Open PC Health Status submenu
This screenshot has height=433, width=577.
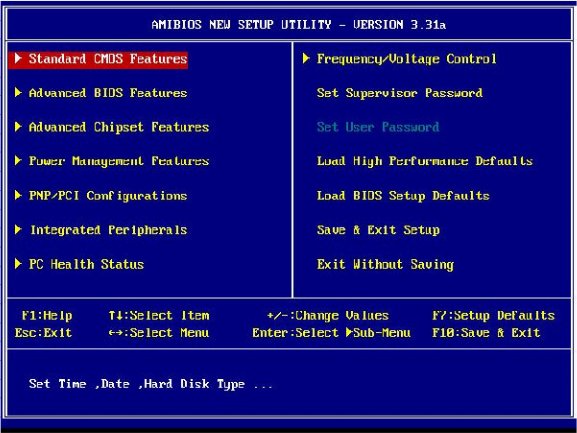point(86,264)
